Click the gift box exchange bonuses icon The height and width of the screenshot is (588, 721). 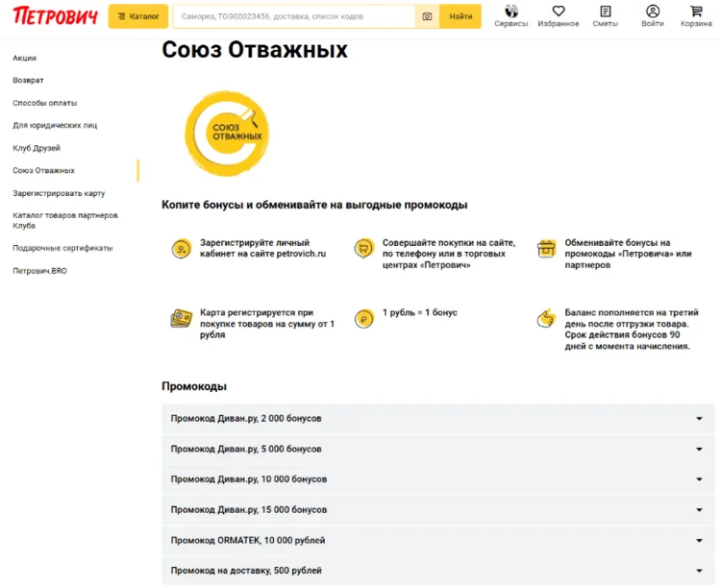pyautogui.click(x=546, y=249)
